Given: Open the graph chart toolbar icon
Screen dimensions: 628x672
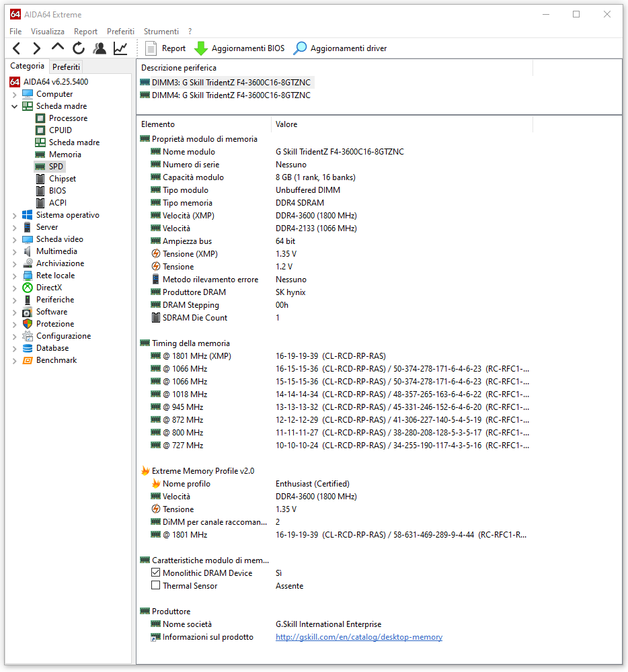Looking at the screenshot, I should click(x=120, y=48).
